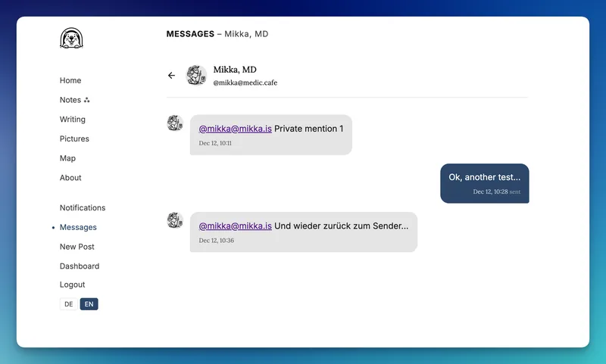606x364 pixels.
Task: Open the About page
Action: [70, 178]
